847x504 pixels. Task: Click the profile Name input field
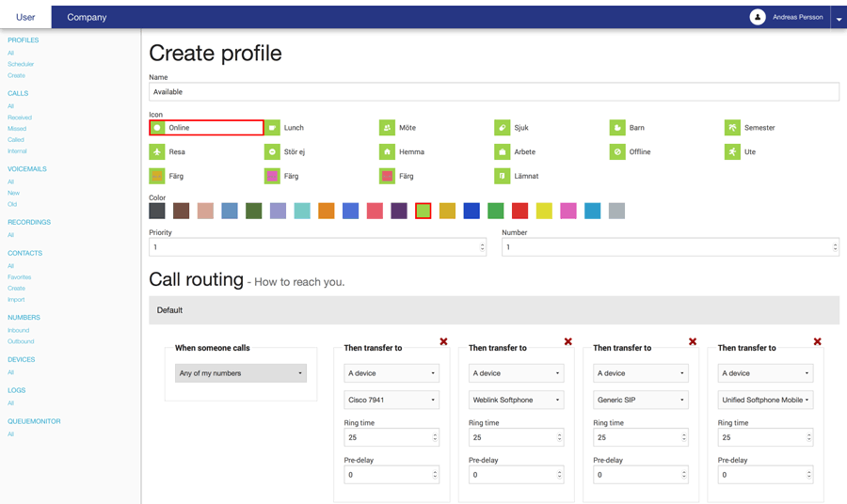point(493,92)
